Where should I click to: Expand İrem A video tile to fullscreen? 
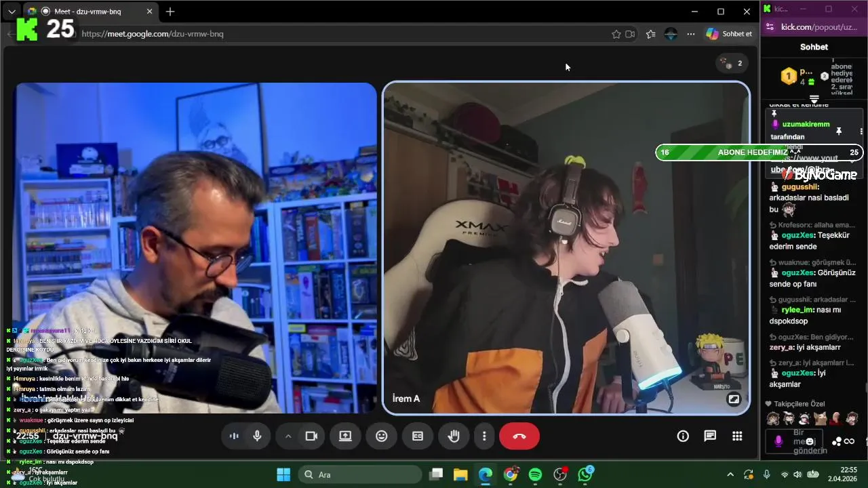click(x=733, y=399)
